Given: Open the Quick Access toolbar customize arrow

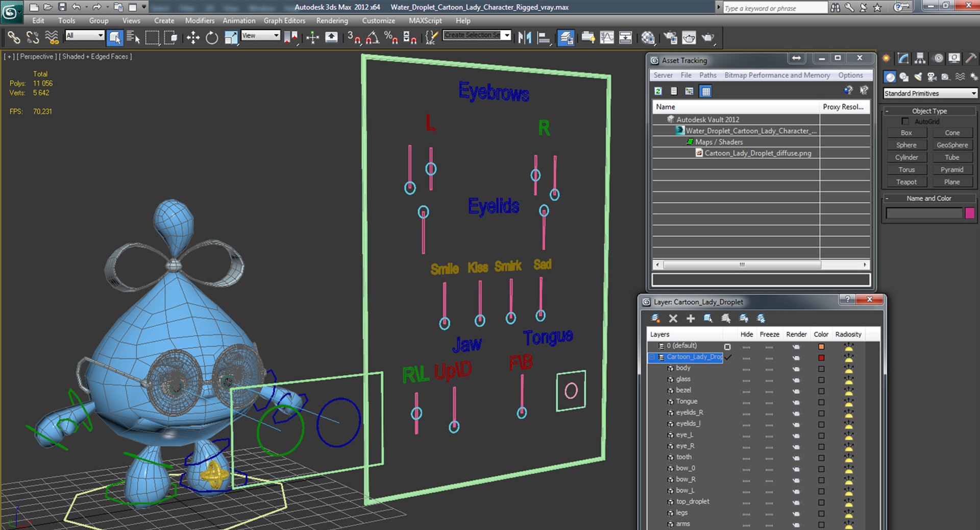Looking at the screenshot, I should pos(144,7).
